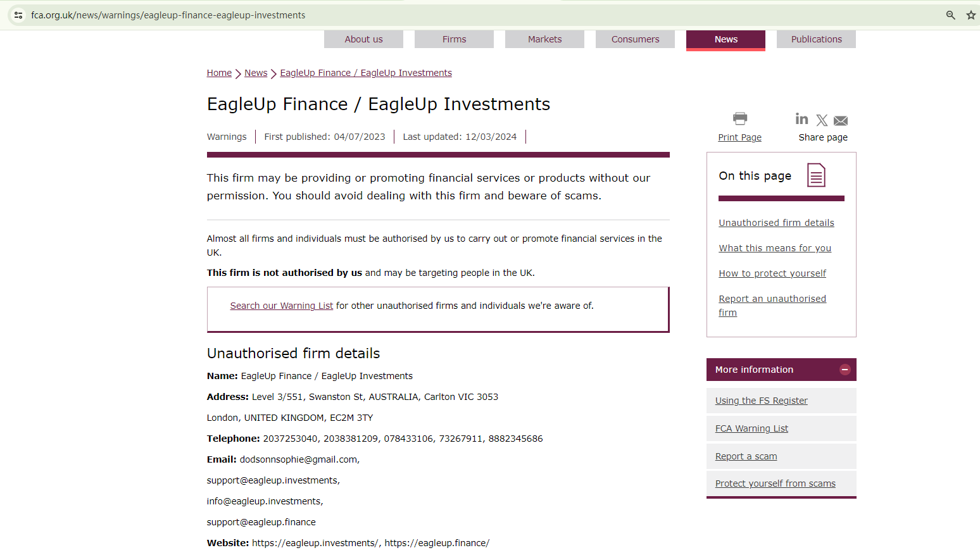980x555 pixels.
Task: Go to Home breadcrumb link
Action: click(219, 73)
